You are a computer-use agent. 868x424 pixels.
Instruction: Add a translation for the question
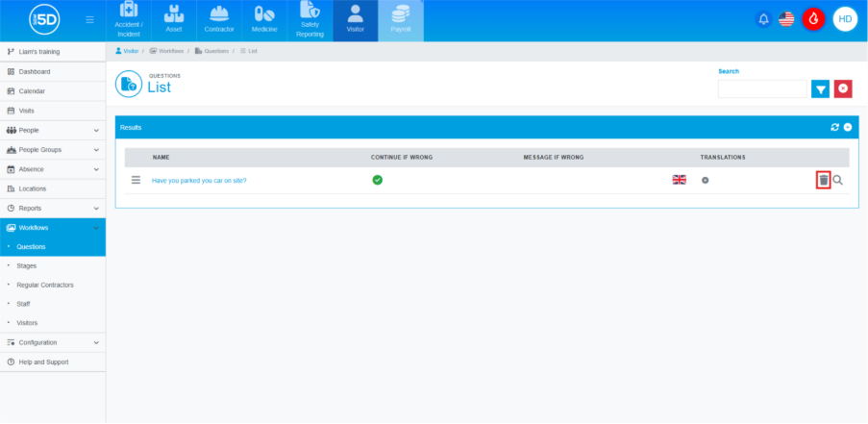click(x=705, y=180)
